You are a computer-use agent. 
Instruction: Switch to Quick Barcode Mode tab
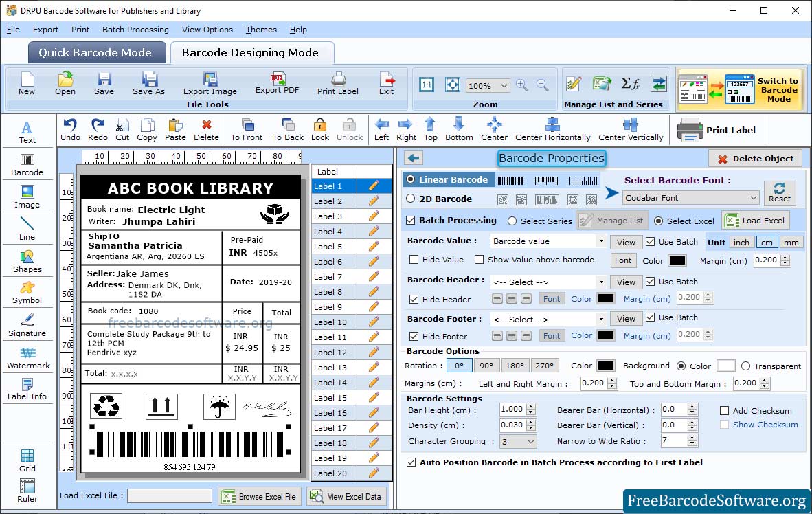tap(95, 52)
